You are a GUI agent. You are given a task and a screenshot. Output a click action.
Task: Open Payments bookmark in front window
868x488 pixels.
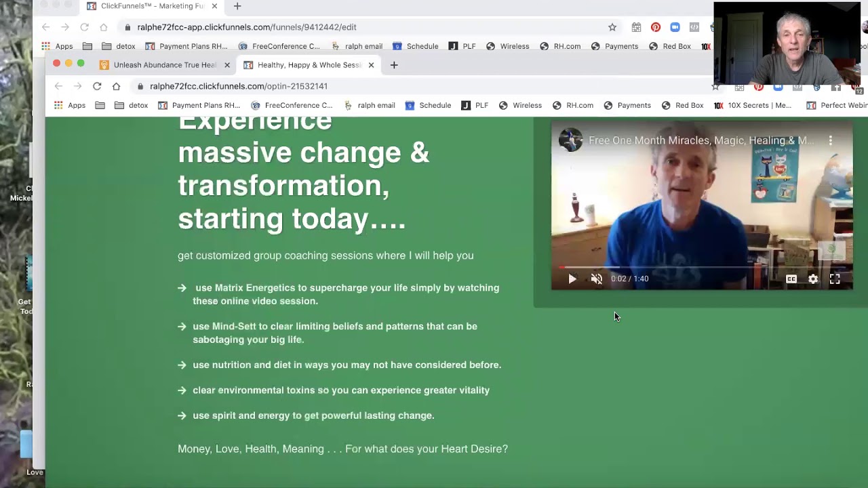(627, 105)
